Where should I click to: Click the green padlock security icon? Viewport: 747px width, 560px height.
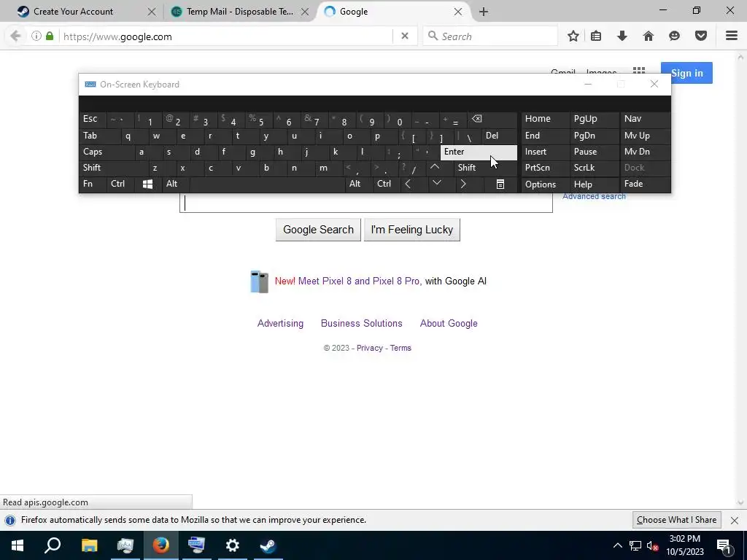(50, 36)
